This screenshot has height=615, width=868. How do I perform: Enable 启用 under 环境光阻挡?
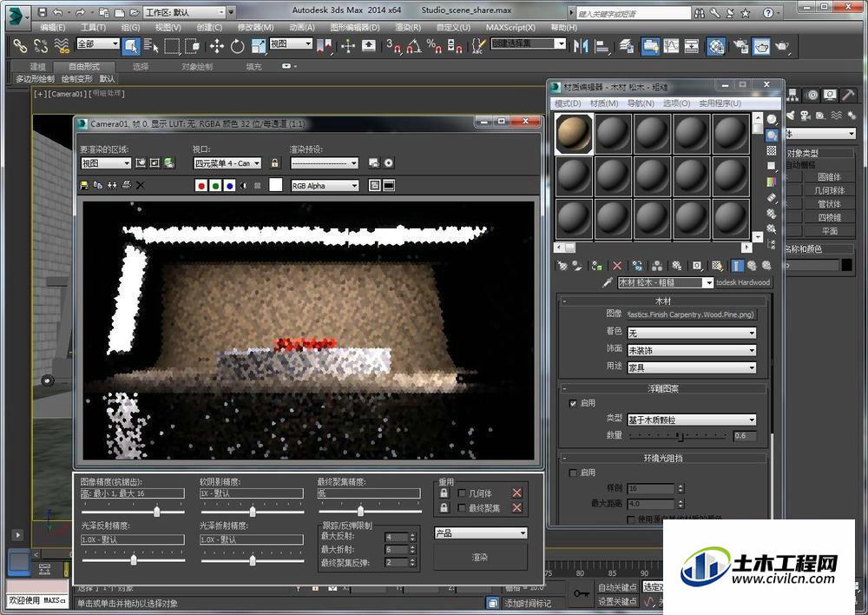coord(573,473)
